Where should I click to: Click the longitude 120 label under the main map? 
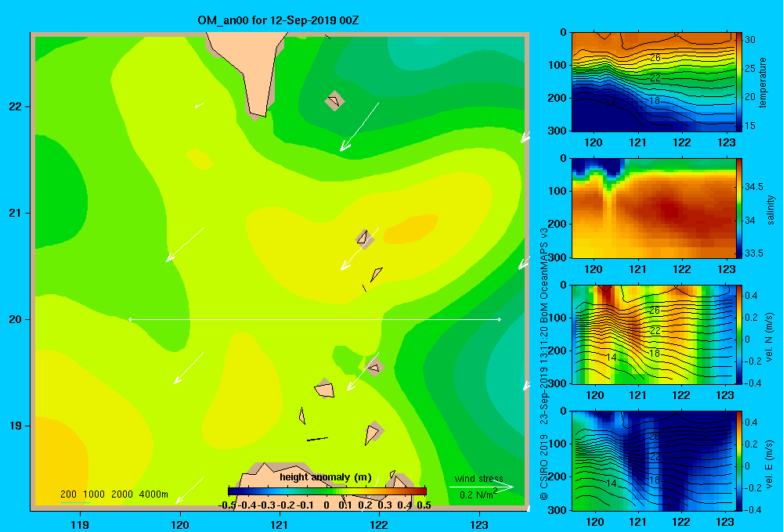[180, 524]
